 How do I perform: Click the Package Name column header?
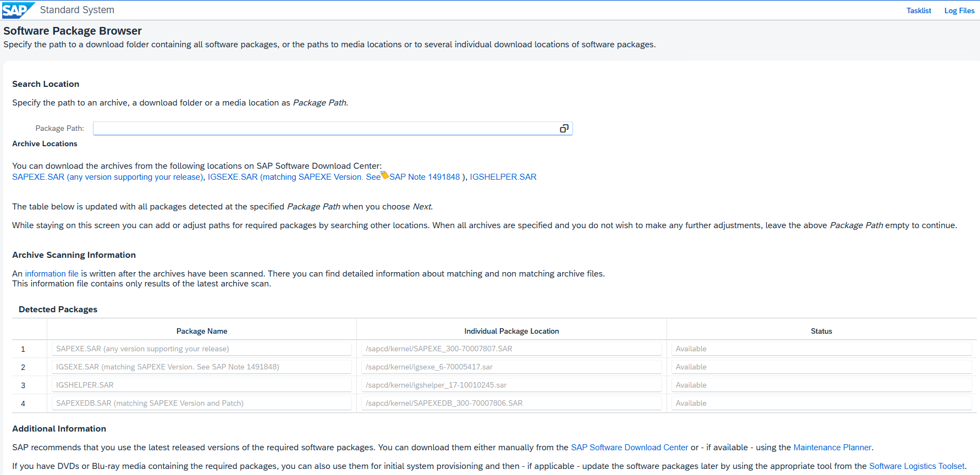[202, 331]
